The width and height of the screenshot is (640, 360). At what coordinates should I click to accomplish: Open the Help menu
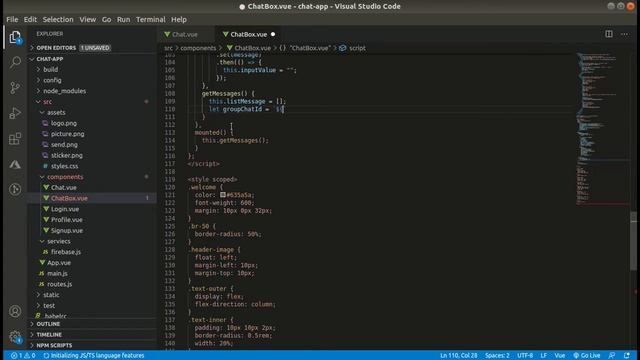(179, 20)
